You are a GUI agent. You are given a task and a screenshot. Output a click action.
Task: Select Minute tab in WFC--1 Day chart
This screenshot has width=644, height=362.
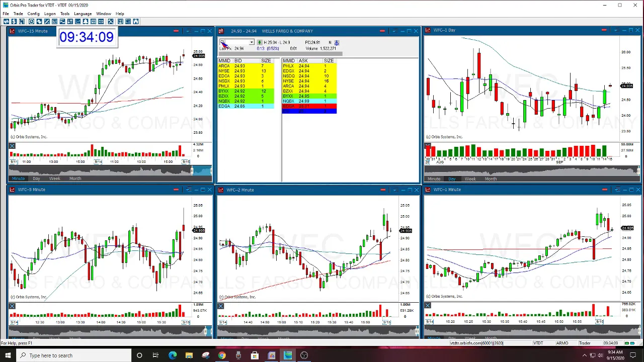point(434,179)
